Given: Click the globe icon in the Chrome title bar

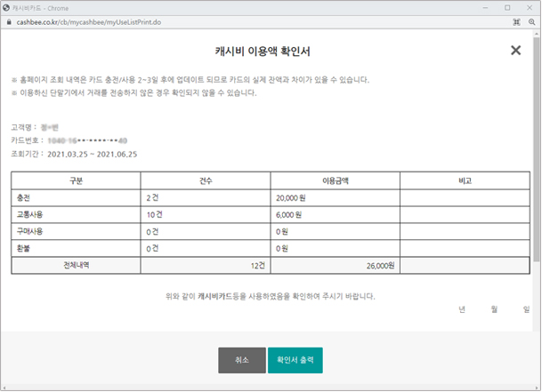Looking at the screenshot, I should tap(6, 8).
